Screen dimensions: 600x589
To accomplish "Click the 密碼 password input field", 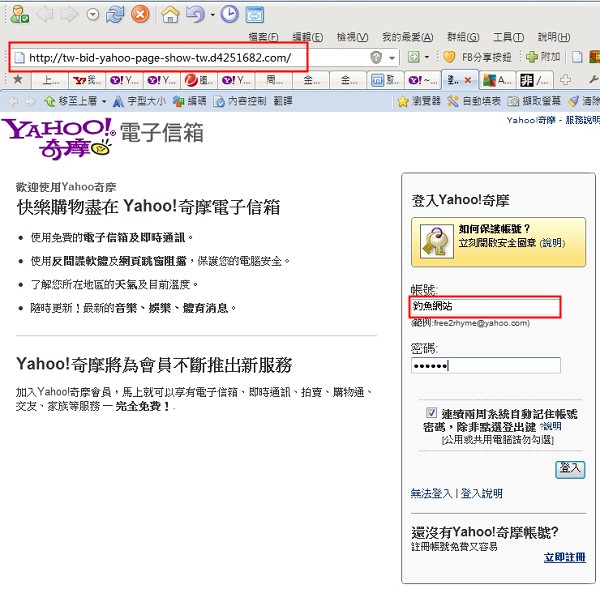I will point(486,365).
